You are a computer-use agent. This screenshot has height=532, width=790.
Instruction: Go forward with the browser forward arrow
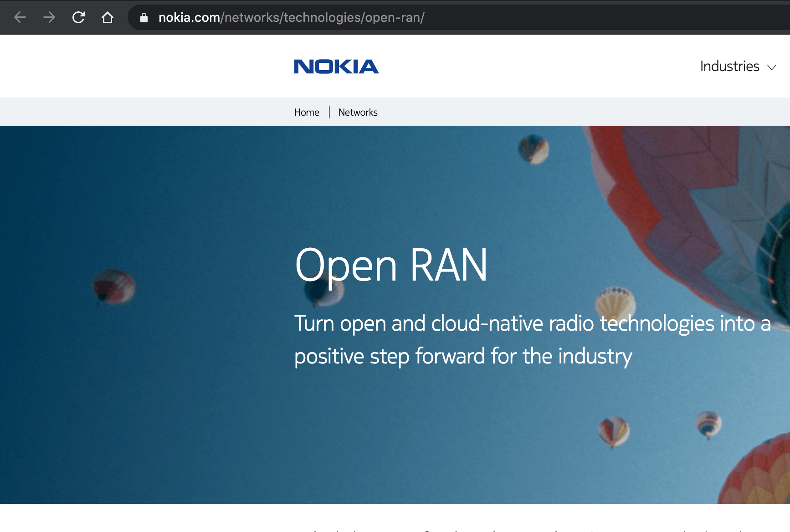click(x=49, y=17)
